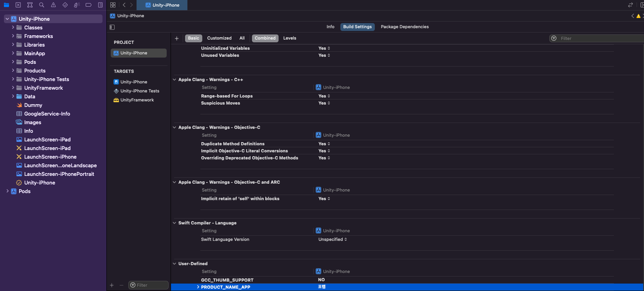Toggle the targets list sidebar icon
This screenshot has width=644, height=291.
[112, 27]
